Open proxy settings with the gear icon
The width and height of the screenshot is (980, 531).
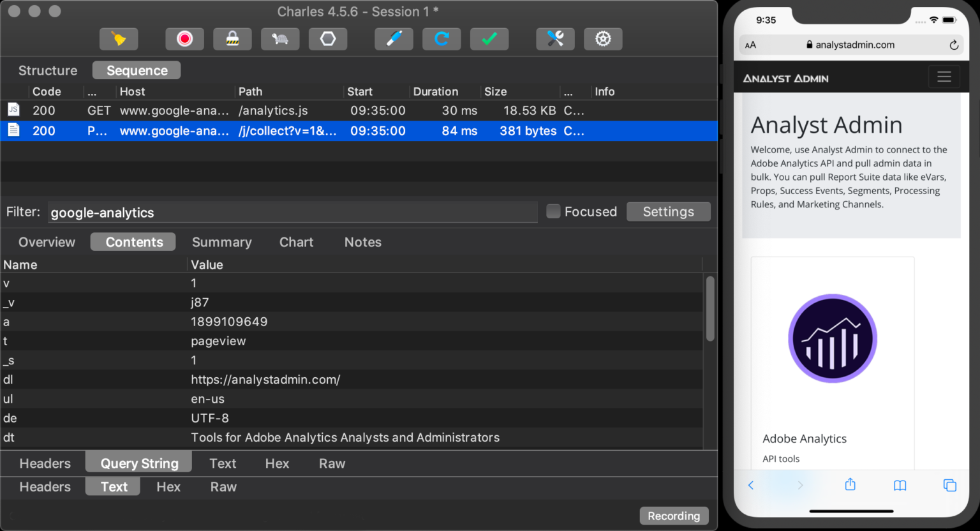(603, 39)
